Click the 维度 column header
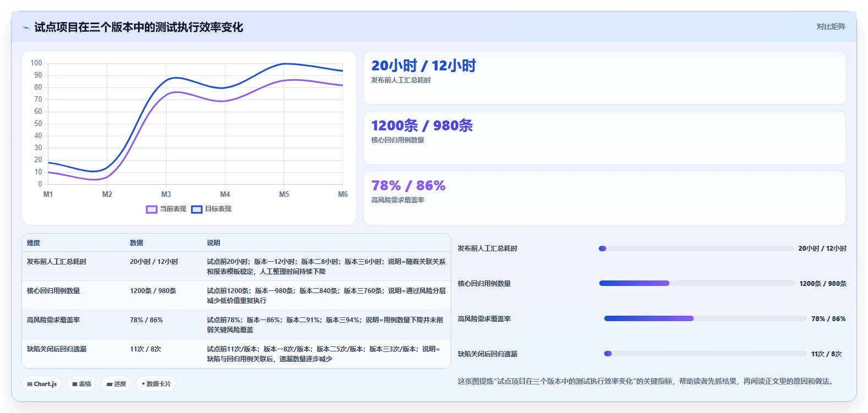Screen dimensions: 868x413 34,243
